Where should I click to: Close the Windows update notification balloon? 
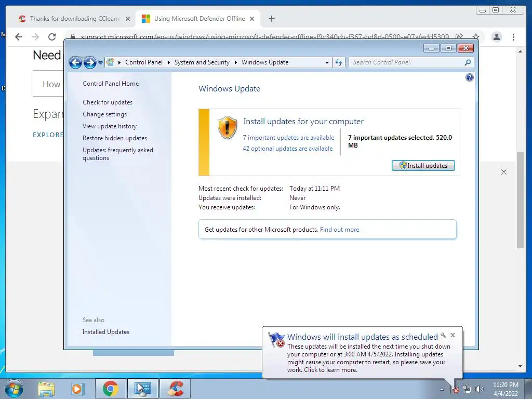[x=453, y=335]
